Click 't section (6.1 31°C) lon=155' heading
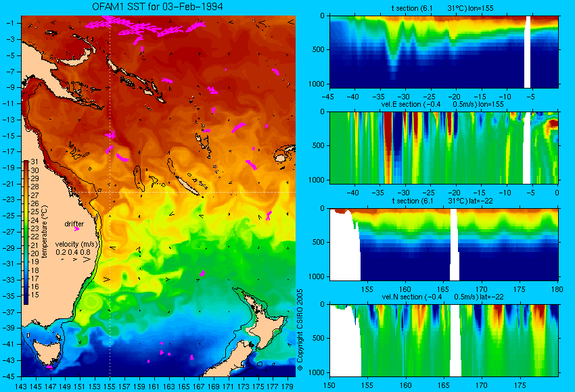This screenshot has width=575, height=392. click(x=442, y=8)
